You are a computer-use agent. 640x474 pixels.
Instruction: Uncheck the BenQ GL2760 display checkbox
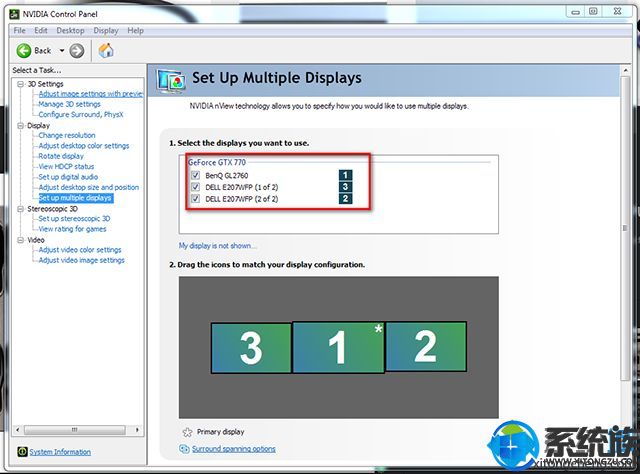[x=196, y=175]
